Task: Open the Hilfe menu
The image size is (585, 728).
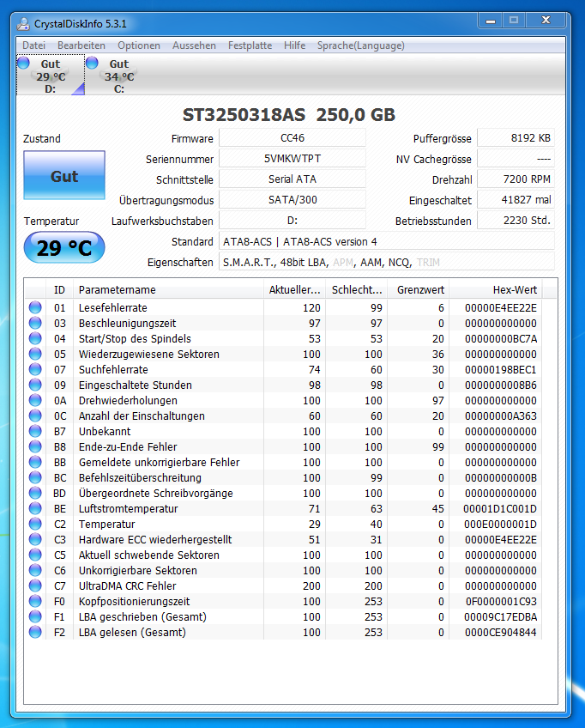Action: (x=294, y=45)
